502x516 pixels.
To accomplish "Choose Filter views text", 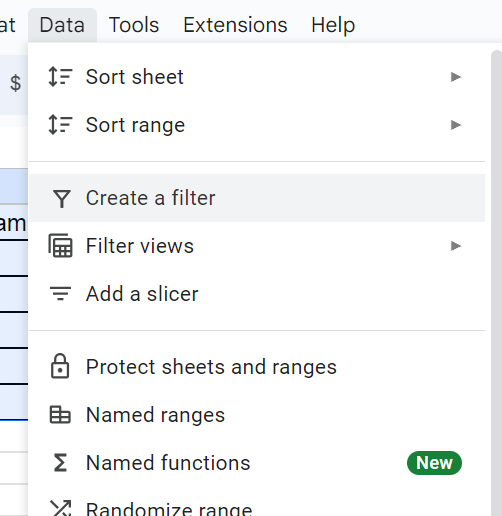I will [x=140, y=246].
